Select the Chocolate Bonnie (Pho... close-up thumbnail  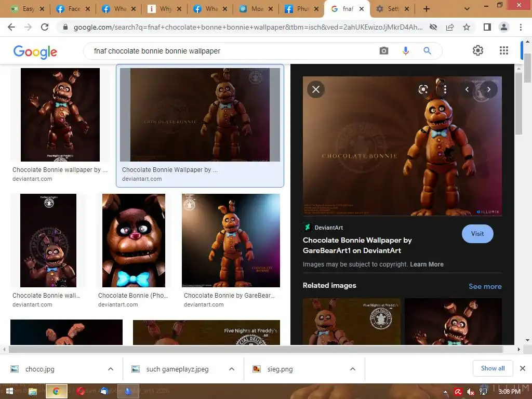tap(134, 241)
